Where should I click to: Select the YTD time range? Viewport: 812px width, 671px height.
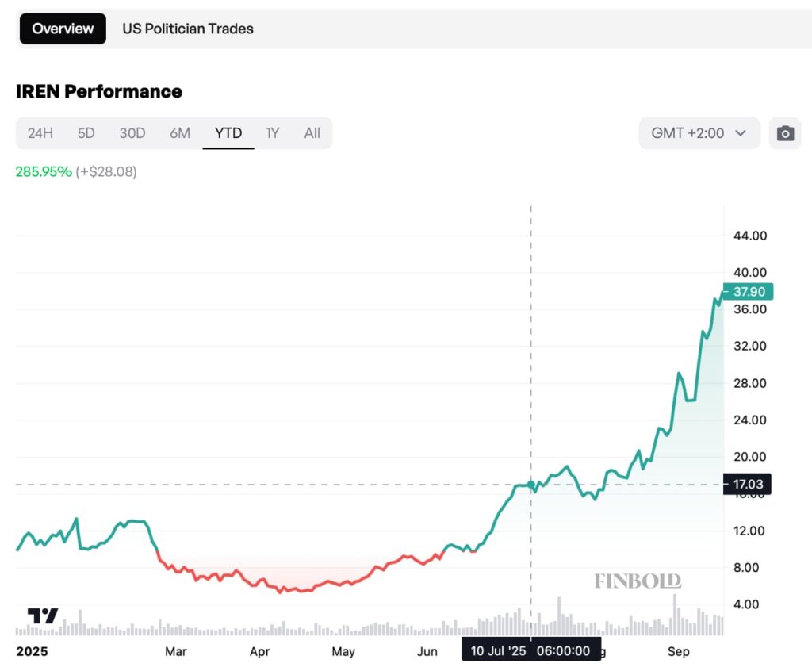[228, 133]
